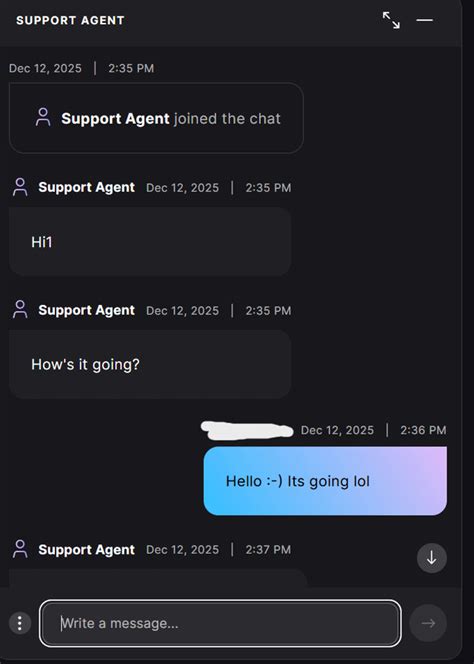Click the top Dec 12, 2025 2:35 PM timestamp
The height and width of the screenshot is (664, 474).
point(81,68)
